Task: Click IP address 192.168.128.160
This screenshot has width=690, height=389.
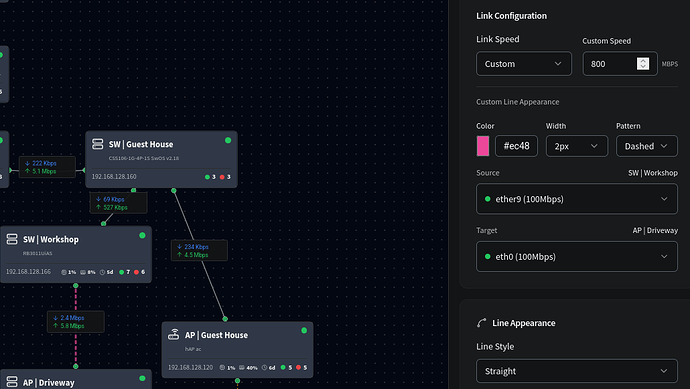Action: tap(114, 176)
